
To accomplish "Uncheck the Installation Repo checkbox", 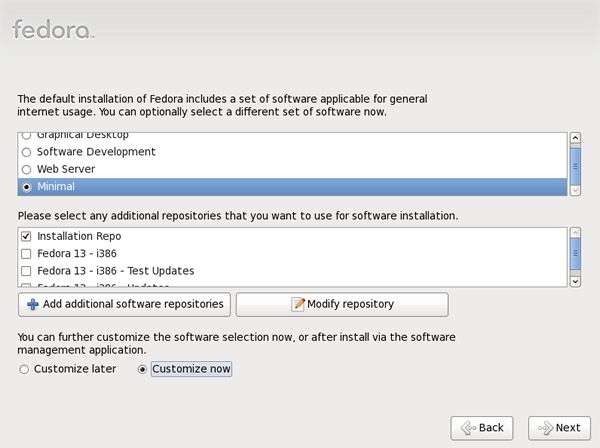I will pos(26,236).
